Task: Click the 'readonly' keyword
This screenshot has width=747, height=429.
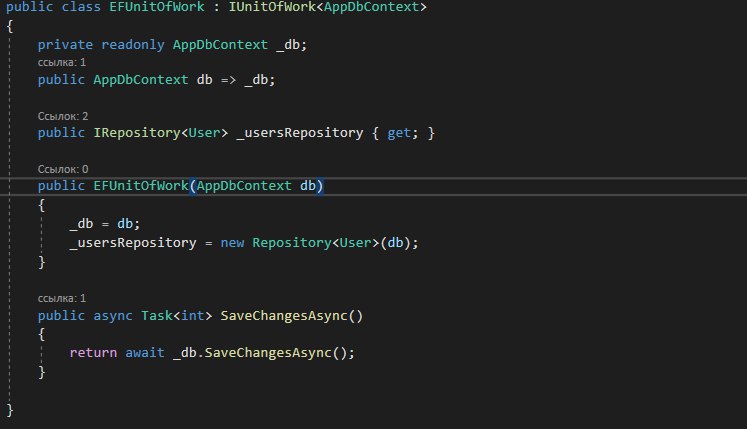Action: click(x=132, y=45)
